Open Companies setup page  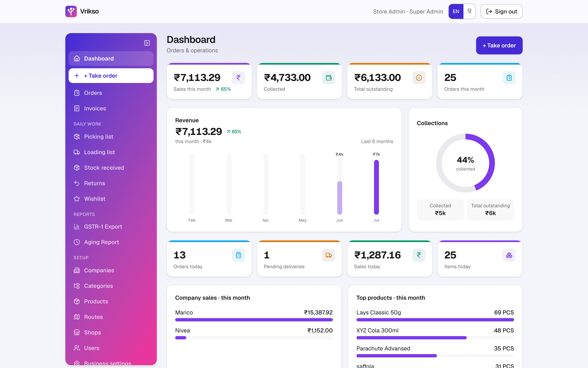[x=111, y=270]
